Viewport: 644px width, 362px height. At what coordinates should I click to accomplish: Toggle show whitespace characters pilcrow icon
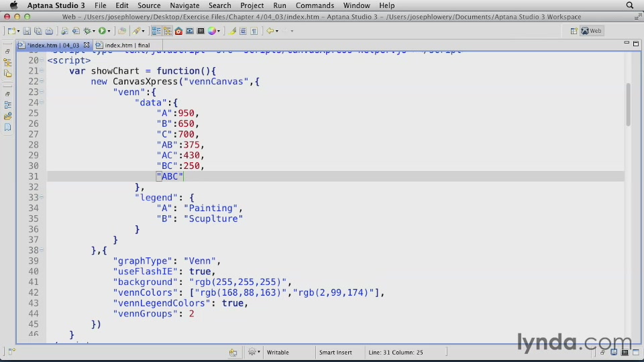(x=254, y=31)
